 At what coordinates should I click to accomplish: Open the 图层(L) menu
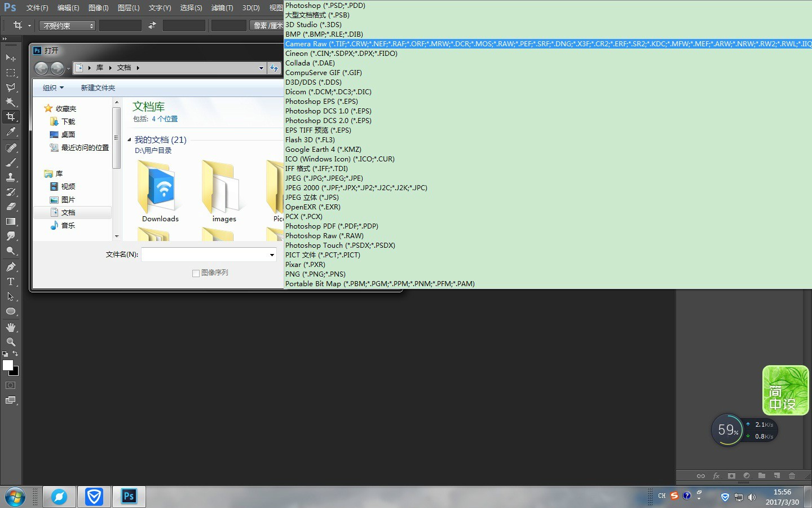[x=129, y=8]
